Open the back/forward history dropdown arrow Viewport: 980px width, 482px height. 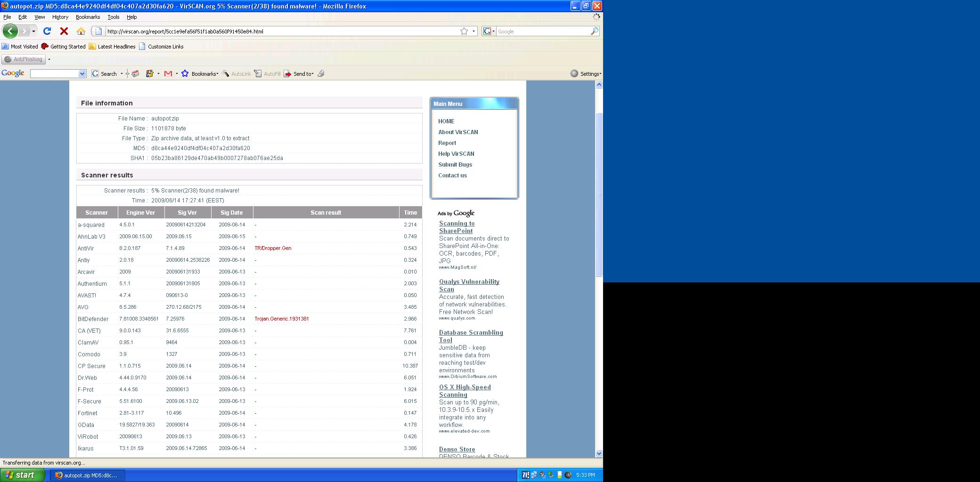pos(33,32)
